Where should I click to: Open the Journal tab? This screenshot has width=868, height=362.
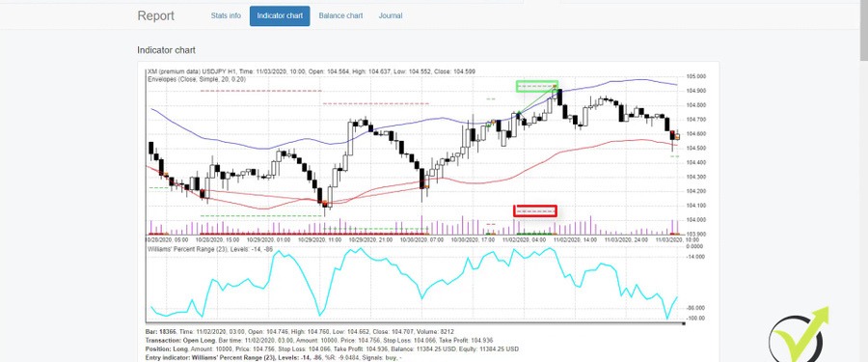pyautogui.click(x=391, y=15)
